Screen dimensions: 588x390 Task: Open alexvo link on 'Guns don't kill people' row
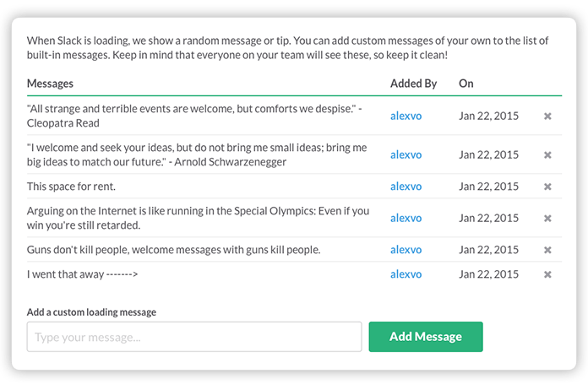(406, 250)
